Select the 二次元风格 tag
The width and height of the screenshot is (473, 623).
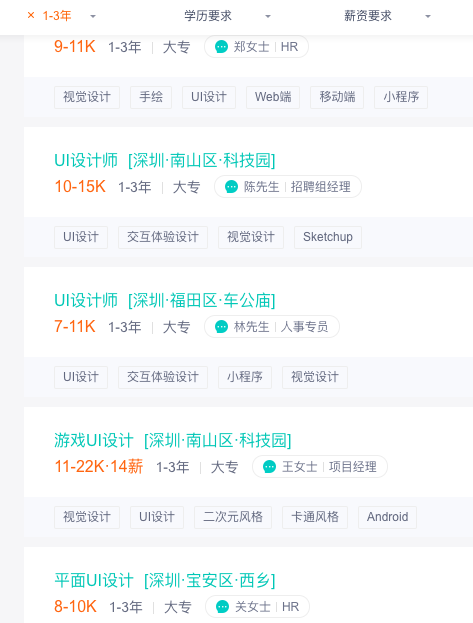point(233,517)
